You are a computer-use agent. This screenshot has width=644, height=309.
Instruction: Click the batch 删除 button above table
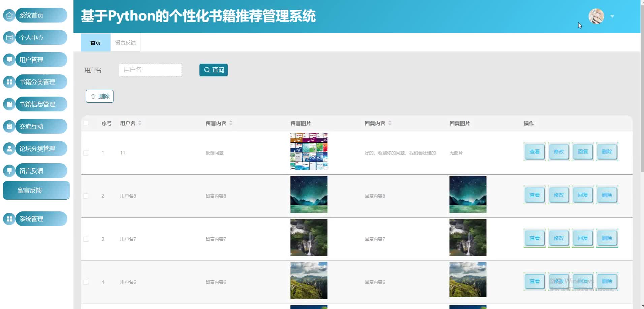coord(100,96)
